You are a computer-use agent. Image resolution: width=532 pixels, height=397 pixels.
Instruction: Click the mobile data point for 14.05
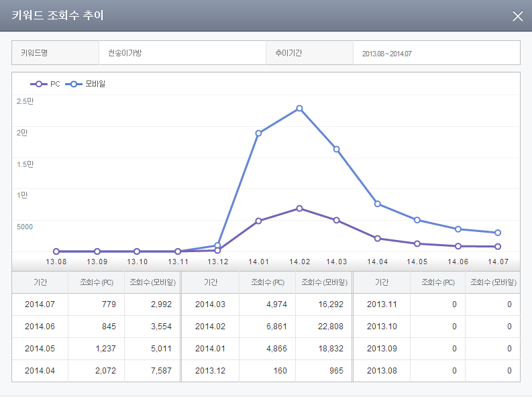(417, 220)
